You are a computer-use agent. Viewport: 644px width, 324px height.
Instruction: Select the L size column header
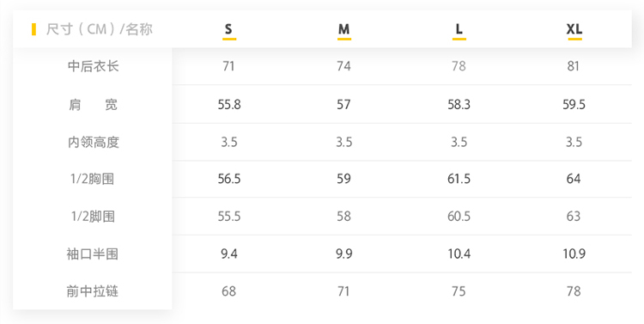pyautogui.click(x=459, y=29)
